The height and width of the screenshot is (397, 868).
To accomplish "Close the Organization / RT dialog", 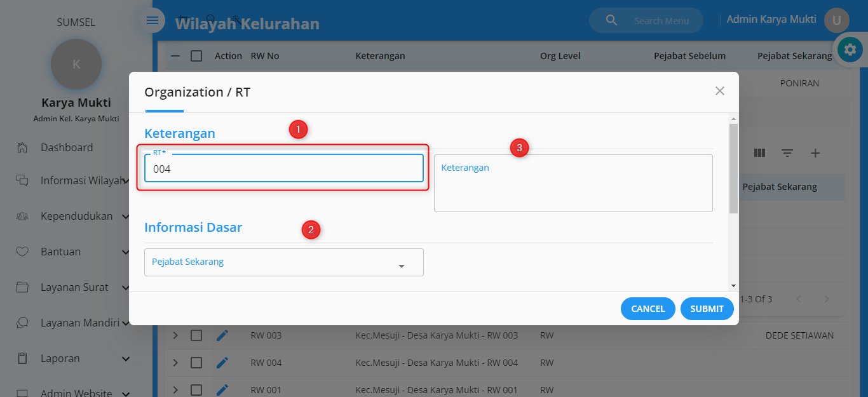I will coord(719,91).
